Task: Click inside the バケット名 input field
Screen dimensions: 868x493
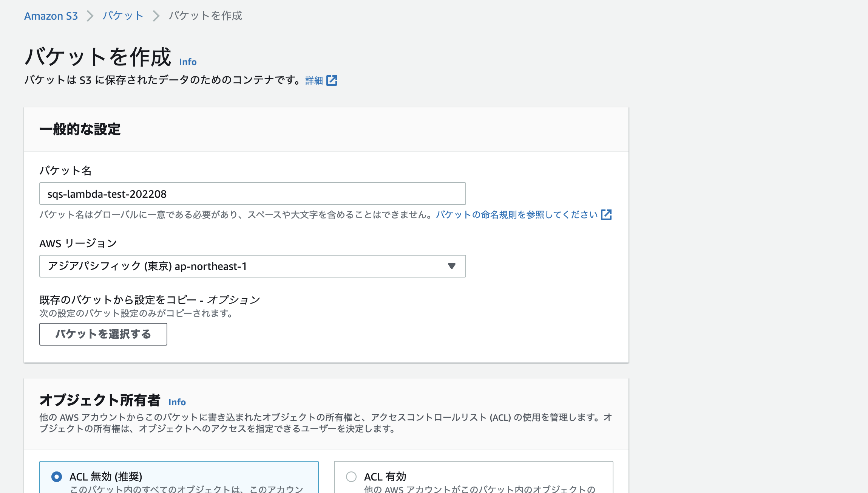Action: [x=252, y=194]
